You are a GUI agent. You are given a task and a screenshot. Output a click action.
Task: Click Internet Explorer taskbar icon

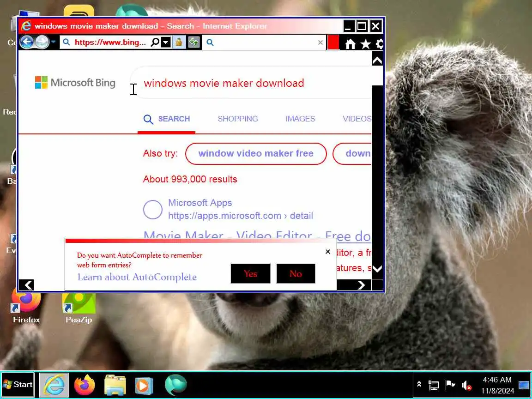coord(54,385)
